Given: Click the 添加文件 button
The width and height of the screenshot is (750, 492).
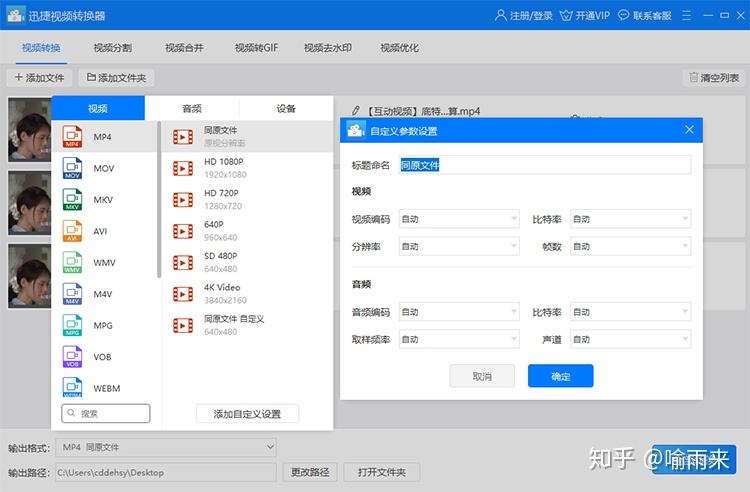Looking at the screenshot, I should 39,77.
